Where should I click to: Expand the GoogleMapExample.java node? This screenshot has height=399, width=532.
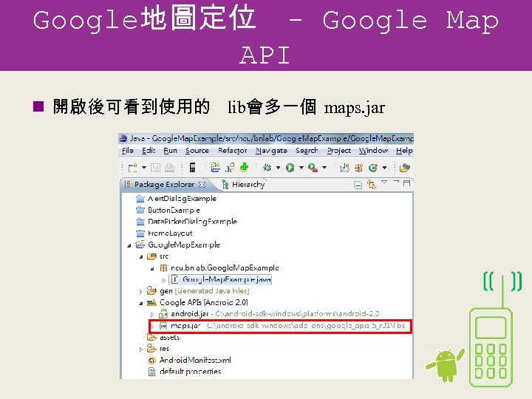point(164,280)
